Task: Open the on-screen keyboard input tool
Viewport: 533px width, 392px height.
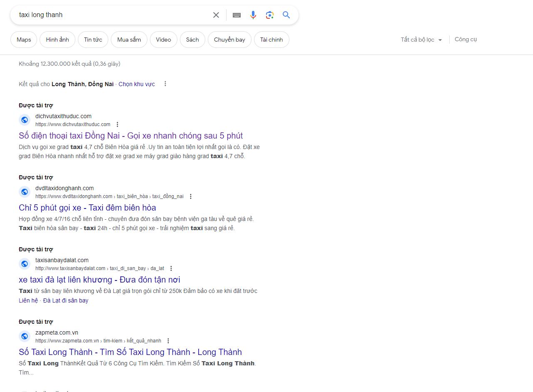Action: coord(237,15)
